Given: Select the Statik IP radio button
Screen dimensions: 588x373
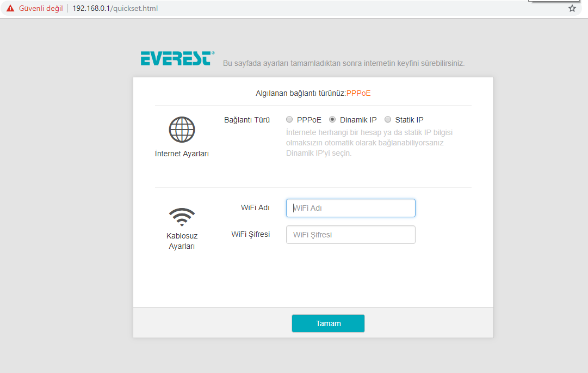Looking at the screenshot, I should (388, 119).
